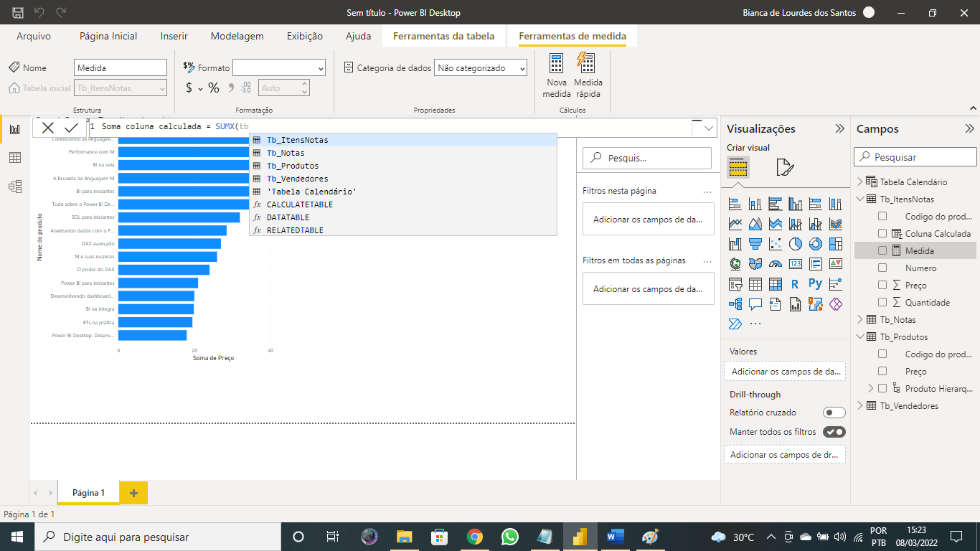This screenshot has width=980, height=551.
Task: Choose the Q&A speech bubble visual
Action: click(x=755, y=304)
